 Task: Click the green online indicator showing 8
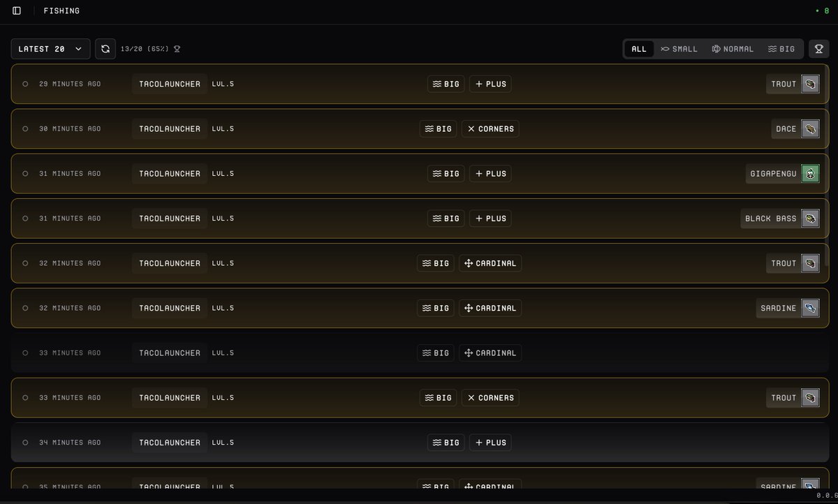pyautogui.click(x=823, y=10)
